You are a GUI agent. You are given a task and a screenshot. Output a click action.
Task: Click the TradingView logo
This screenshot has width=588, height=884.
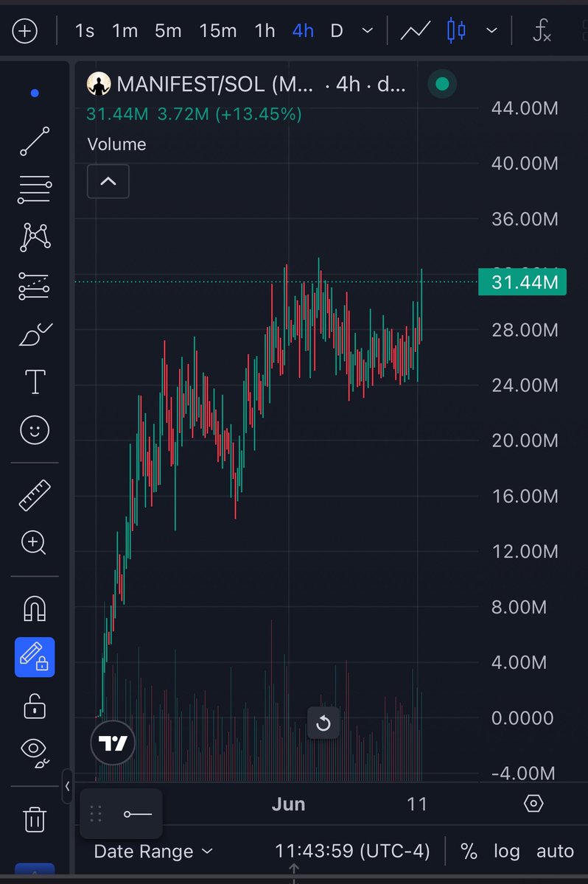pos(113,743)
